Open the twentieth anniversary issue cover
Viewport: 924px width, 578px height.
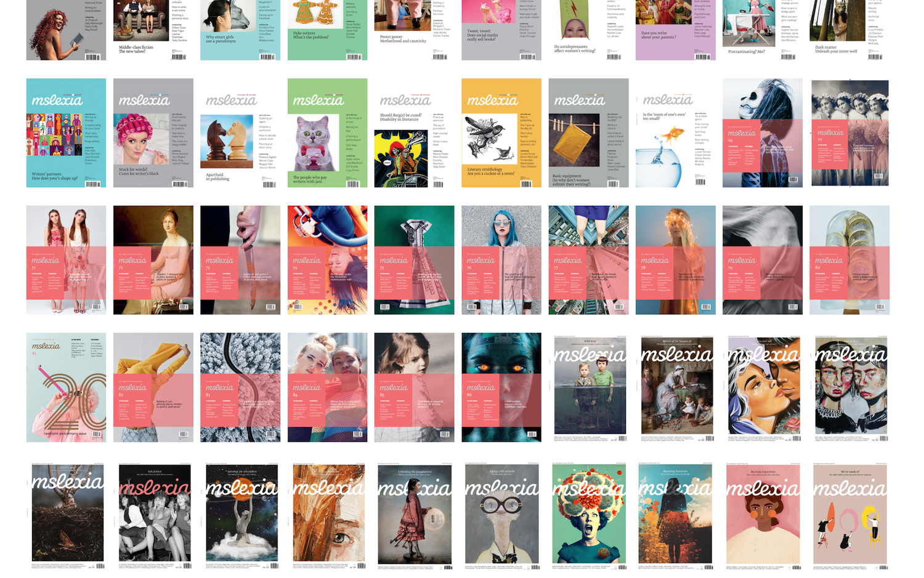66,388
